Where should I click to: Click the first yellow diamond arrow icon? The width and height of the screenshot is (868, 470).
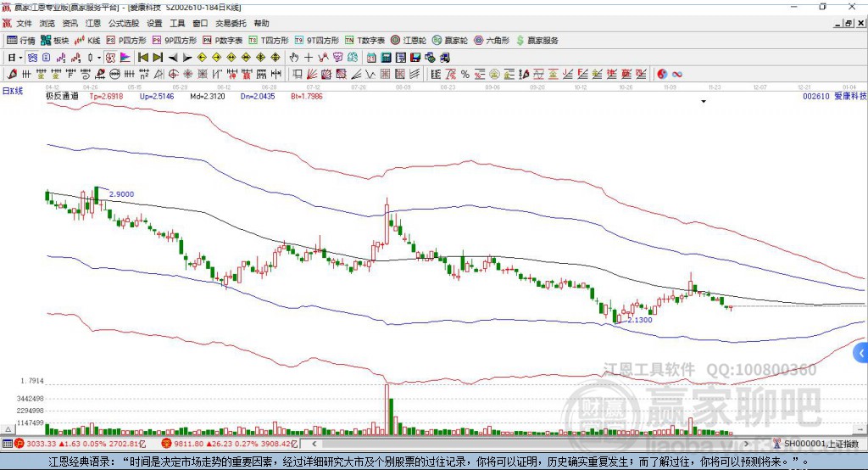coord(202,58)
